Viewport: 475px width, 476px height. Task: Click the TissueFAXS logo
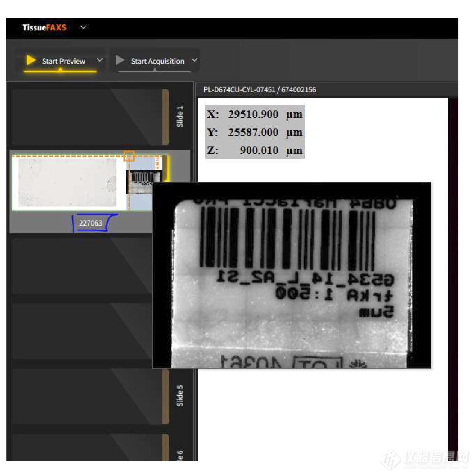(44, 27)
